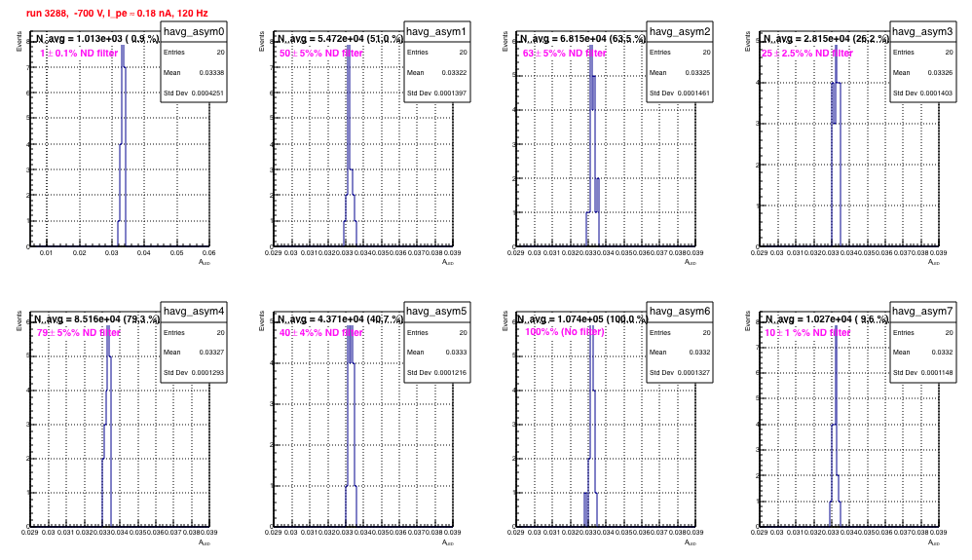Pick the Std Dev 0.0001397 entry
Screen dimensions: 972x560
pyautogui.click(x=436, y=93)
